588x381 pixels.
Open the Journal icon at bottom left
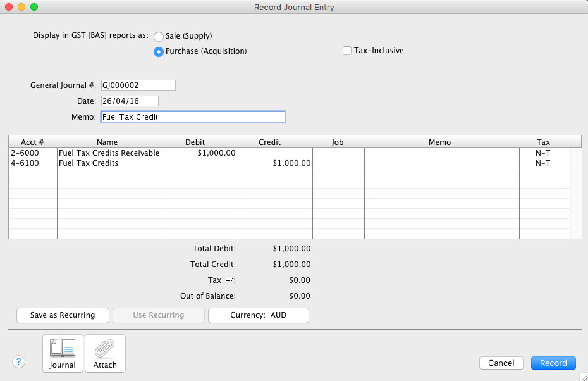[63, 353]
